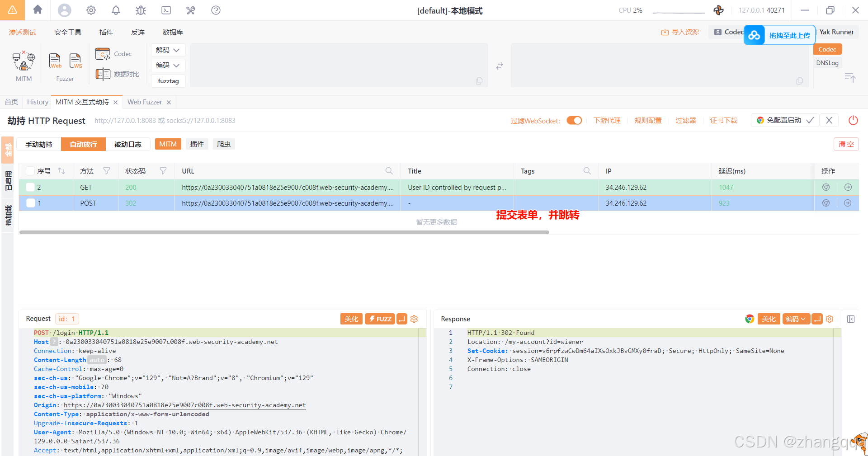The width and height of the screenshot is (868, 456).
Task: Click the detail arrow icon for row 1
Action: click(x=848, y=203)
